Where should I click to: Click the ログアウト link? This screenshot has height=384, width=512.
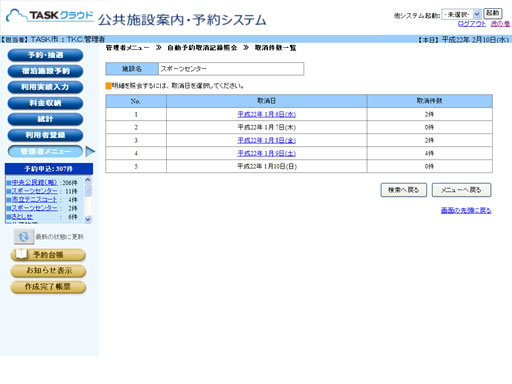[472, 24]
